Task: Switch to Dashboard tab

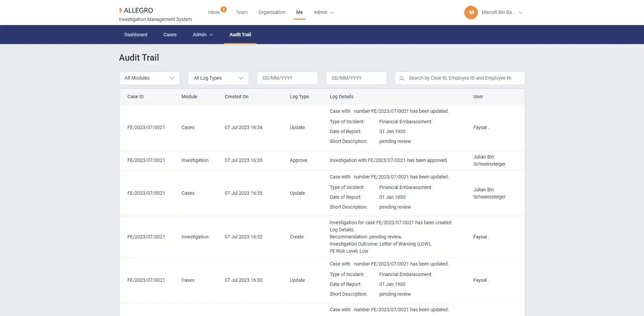Action: coord(136,35)
